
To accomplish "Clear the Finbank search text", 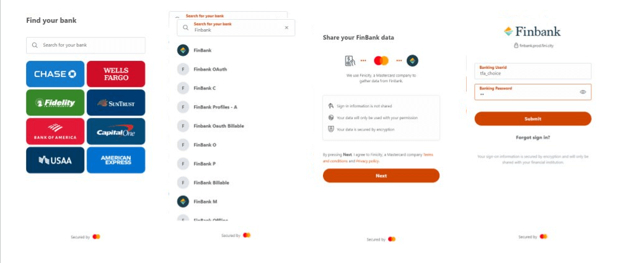I will pyautogui.click(x=286, y=28).
